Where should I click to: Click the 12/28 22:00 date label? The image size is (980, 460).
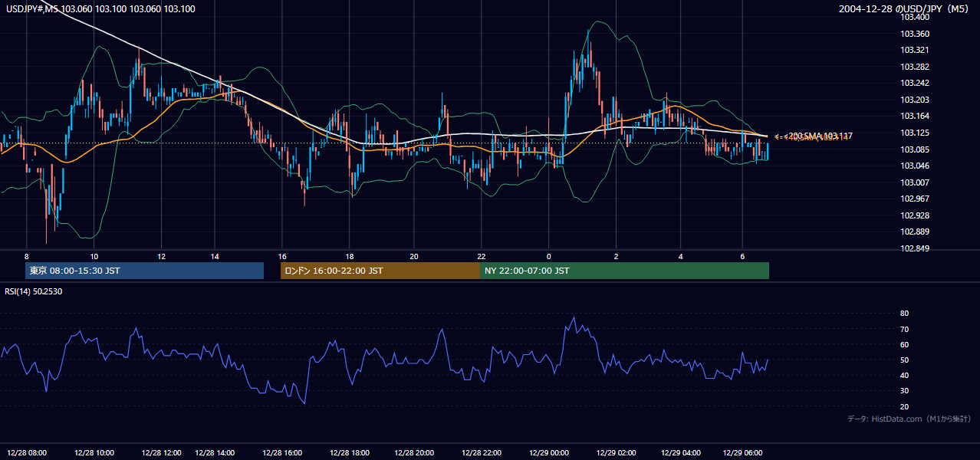point(482,452)
